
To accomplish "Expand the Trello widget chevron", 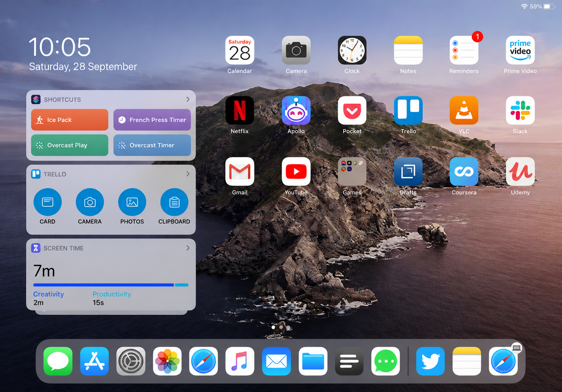I will (188, 174).
